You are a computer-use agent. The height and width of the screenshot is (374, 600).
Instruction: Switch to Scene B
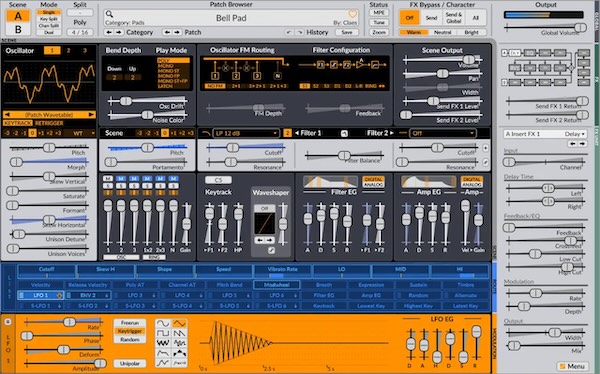pyautogui.click(x=18, y=29)
